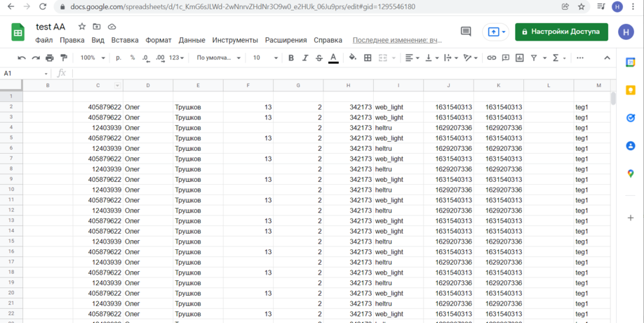Open the Формат menu
The height and width of the screenshot is (323, 644).
[159, 40]
